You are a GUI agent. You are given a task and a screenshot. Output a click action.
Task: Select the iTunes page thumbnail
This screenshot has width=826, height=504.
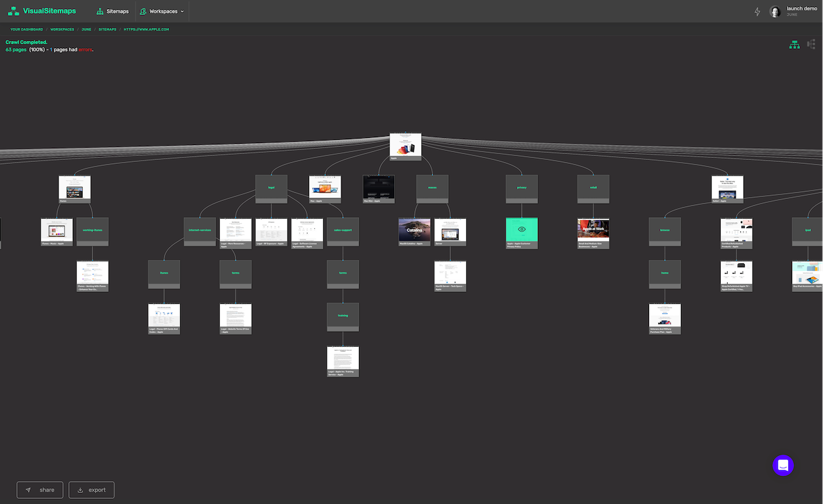tap(74, 189)
